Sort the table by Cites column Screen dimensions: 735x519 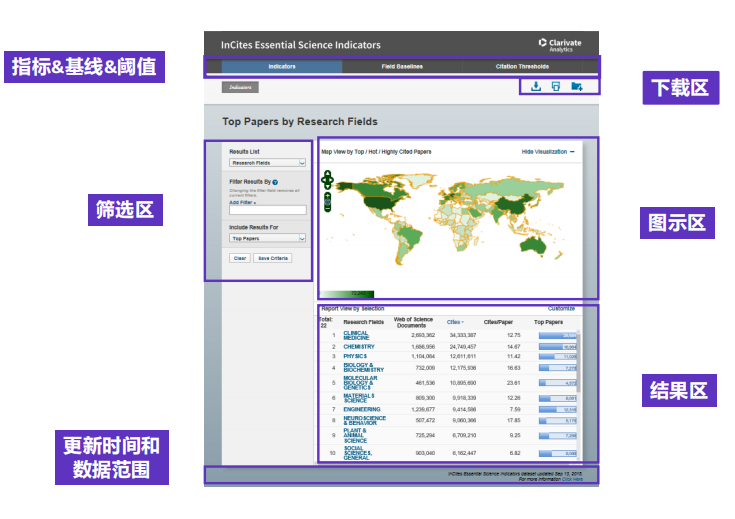click(455, 322)
